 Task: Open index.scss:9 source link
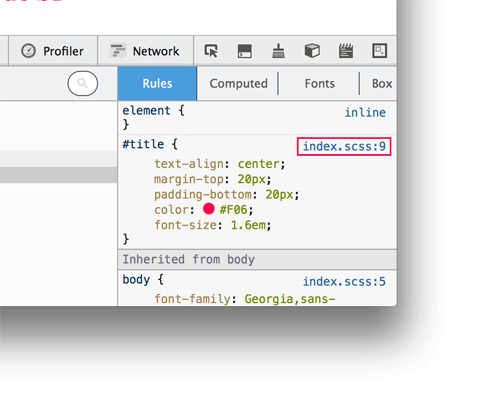344,146
